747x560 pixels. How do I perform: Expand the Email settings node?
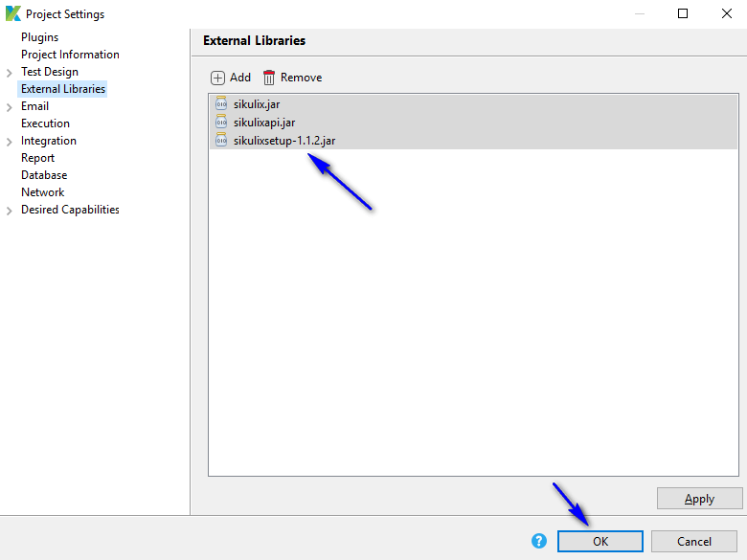coord(9,107)
